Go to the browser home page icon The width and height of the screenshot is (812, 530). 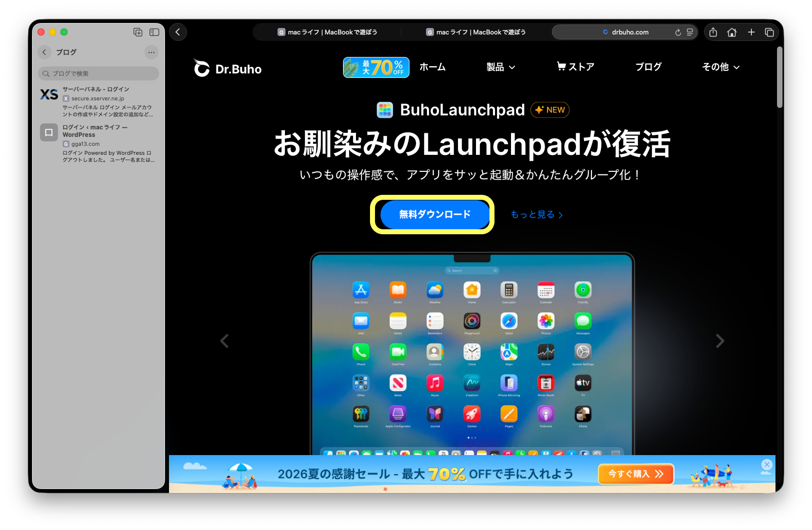click(732, 32)
